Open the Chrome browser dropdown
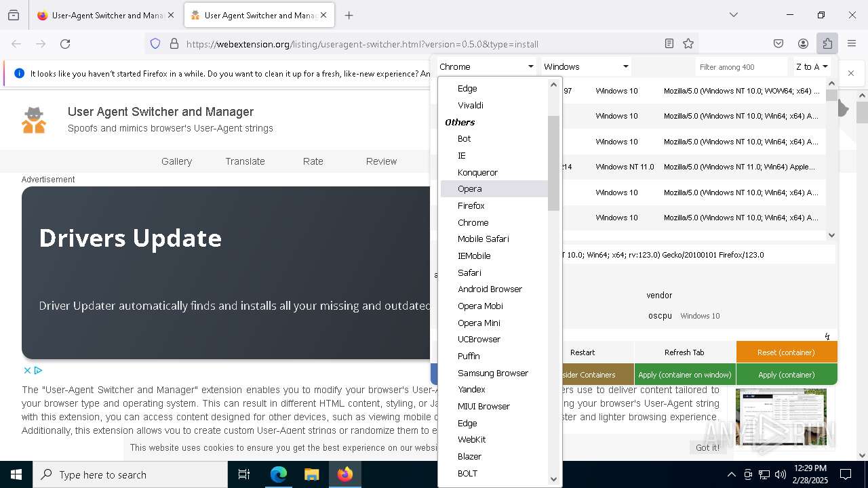The height and width of the screenshot is (488, 868). pos(486,66)
